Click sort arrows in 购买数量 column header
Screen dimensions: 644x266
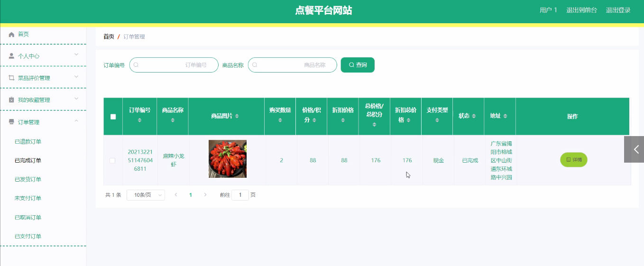coord(280,120)
